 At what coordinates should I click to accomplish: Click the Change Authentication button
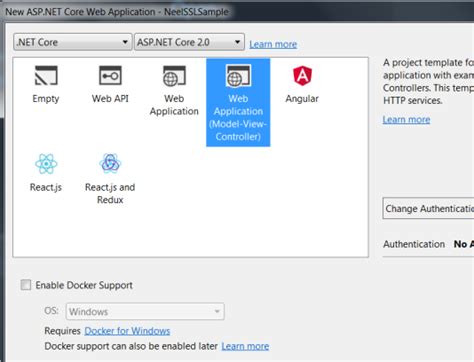pyautogui.click(x=428, y=209)
